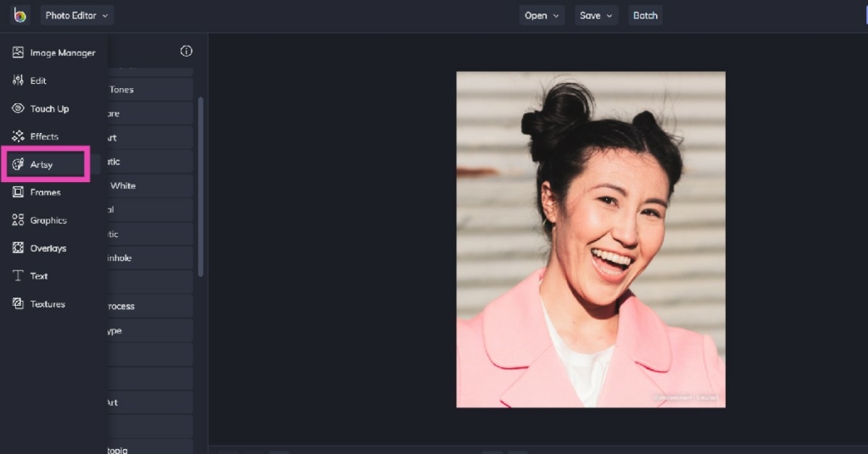
Task: Open the Frames icon
Action: [x=18, y=192]
